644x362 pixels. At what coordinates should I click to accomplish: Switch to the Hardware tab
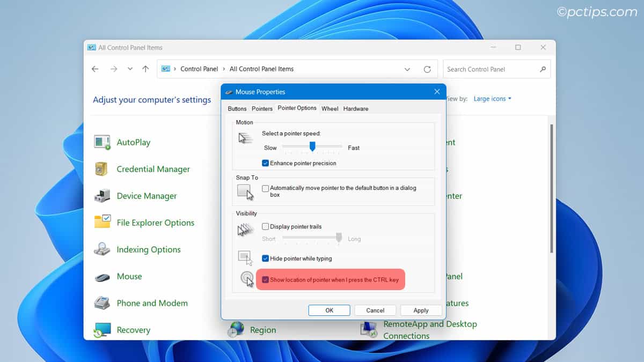click(x=356, y=109)
